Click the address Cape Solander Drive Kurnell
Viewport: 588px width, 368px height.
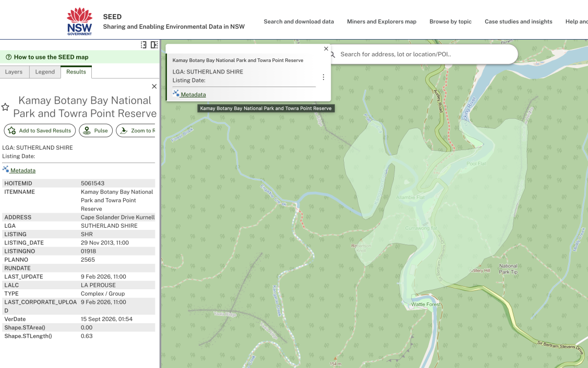pyautogui.click(x=118, y=217)
